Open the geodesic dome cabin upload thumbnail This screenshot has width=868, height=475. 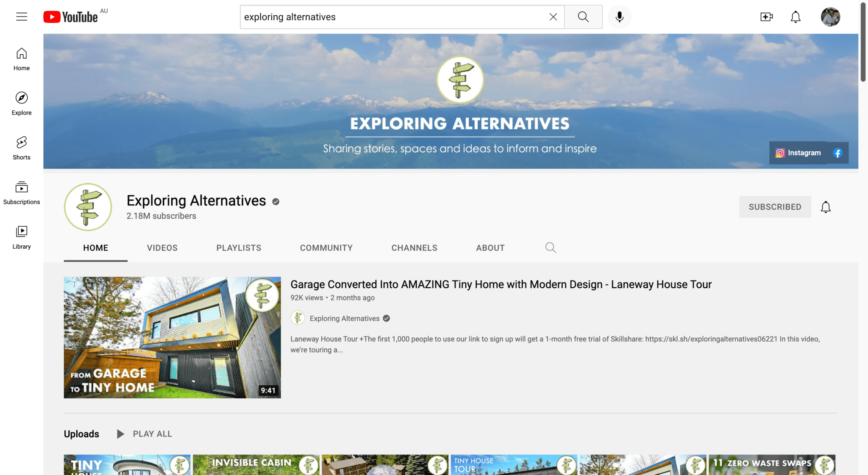point(385,465)
